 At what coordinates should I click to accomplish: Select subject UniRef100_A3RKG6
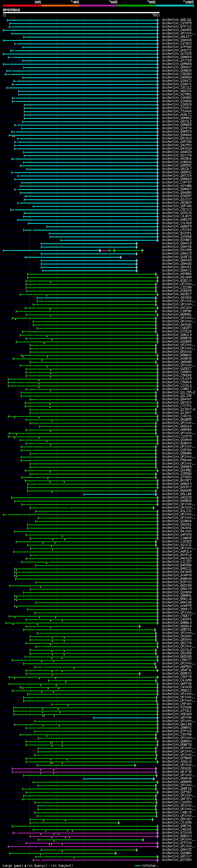(177, 162)
